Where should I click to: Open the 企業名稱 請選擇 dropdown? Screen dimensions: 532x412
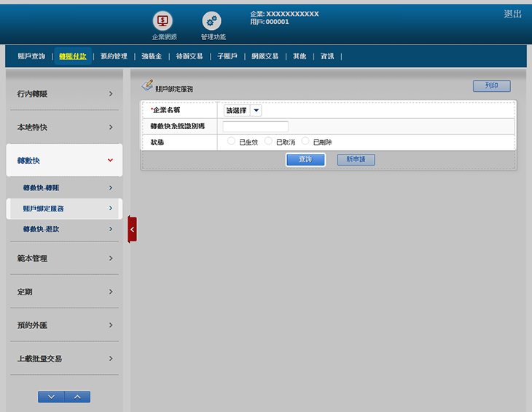coord(243,110)
